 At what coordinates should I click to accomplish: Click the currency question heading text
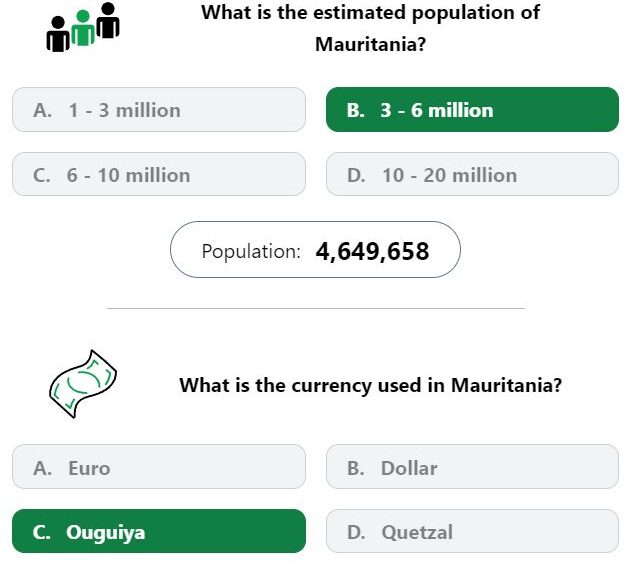tap(370, 385)
